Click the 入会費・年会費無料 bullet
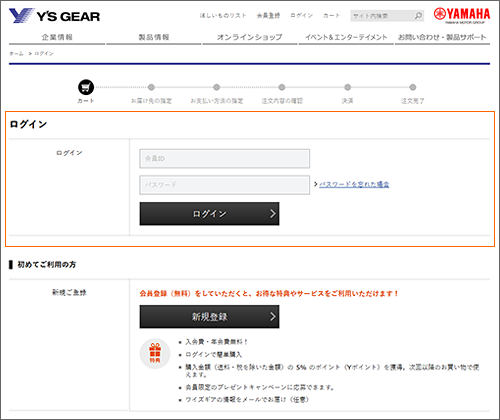Screen dimensions: 500x420 pos(217,342)
